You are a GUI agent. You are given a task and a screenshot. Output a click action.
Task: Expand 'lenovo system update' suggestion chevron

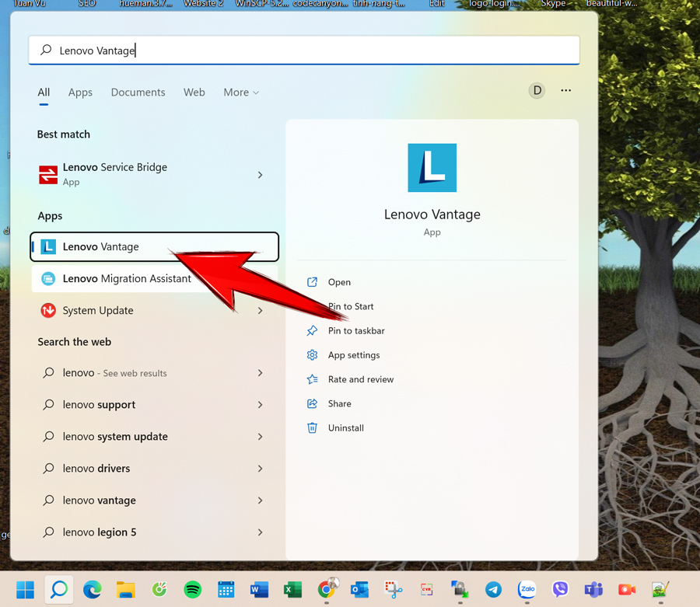tap(261, 437)
